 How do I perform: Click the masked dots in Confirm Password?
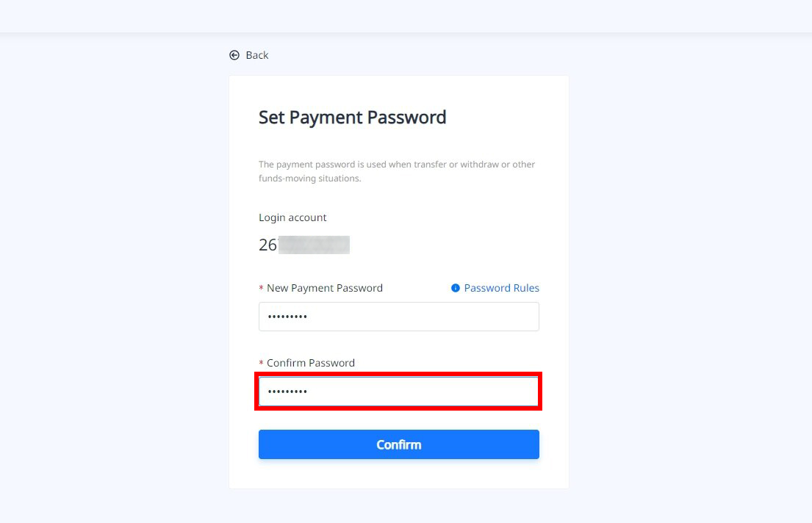(287, 392)
